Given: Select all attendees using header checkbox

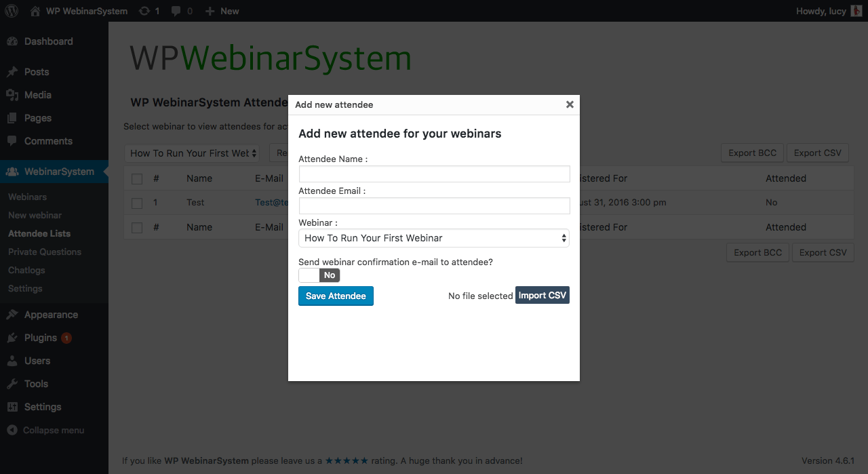Looking at the screenshot, I should pyautogui.click(x=137, y=178).
